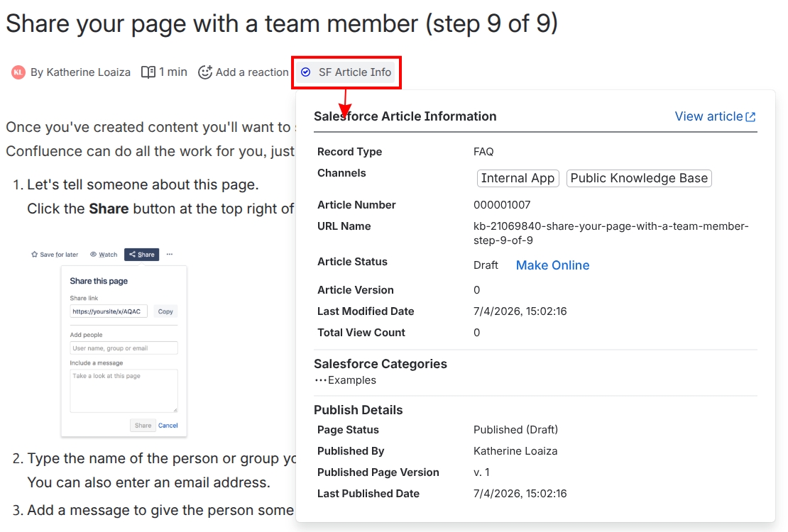Click the Total View Count label
This screenshot has height=532, width=788.
tap(361, 333)
